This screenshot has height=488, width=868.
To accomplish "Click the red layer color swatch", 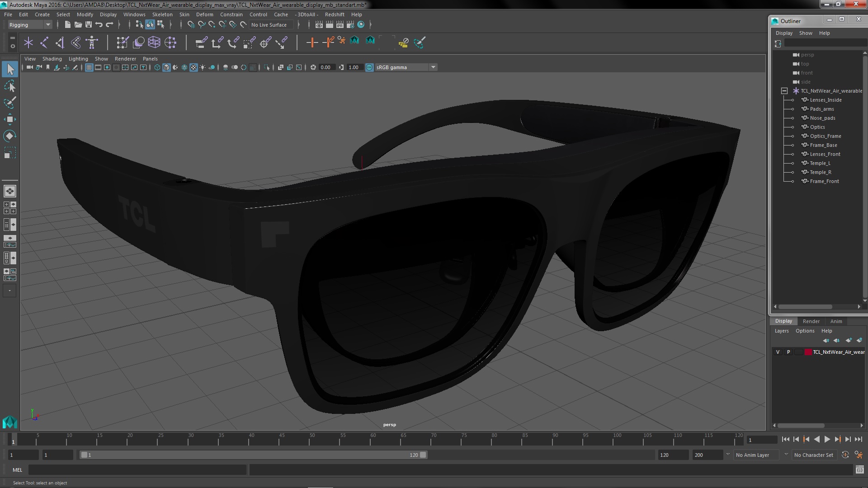I will pyautogui.click(x=808, y=352).
